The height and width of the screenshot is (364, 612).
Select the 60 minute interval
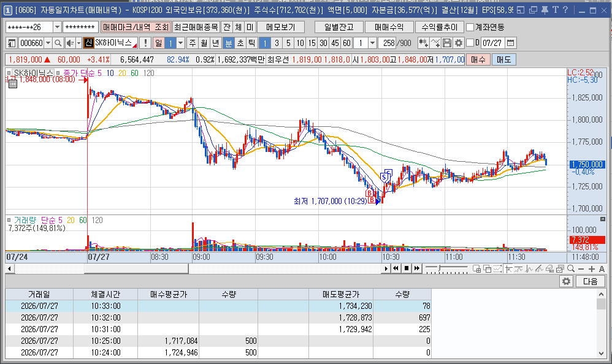tap(346, 43)
